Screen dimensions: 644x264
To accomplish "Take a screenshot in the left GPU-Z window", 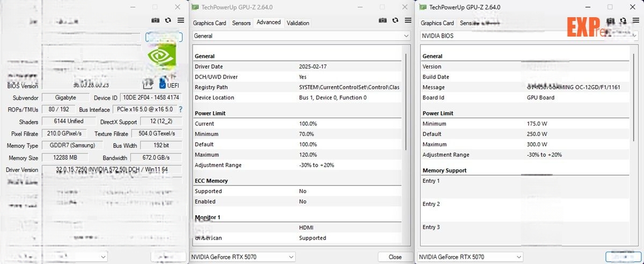I will (155, 20).
